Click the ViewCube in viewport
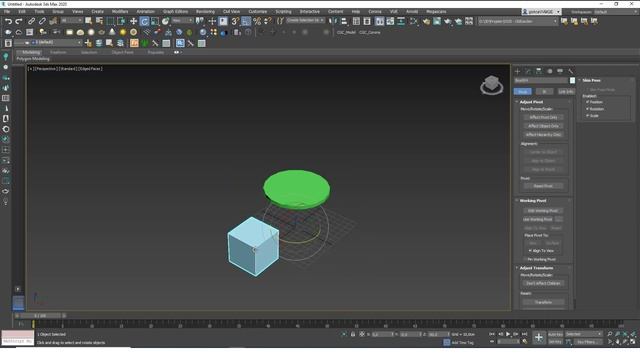 click(491, 85)
